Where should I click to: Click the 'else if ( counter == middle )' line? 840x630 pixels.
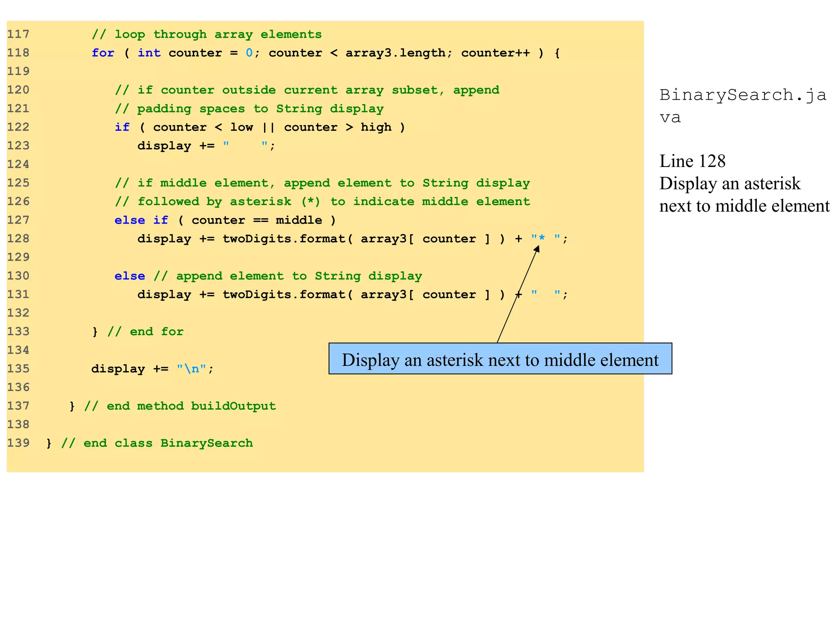pyautogui.click(x=225, y=220)
